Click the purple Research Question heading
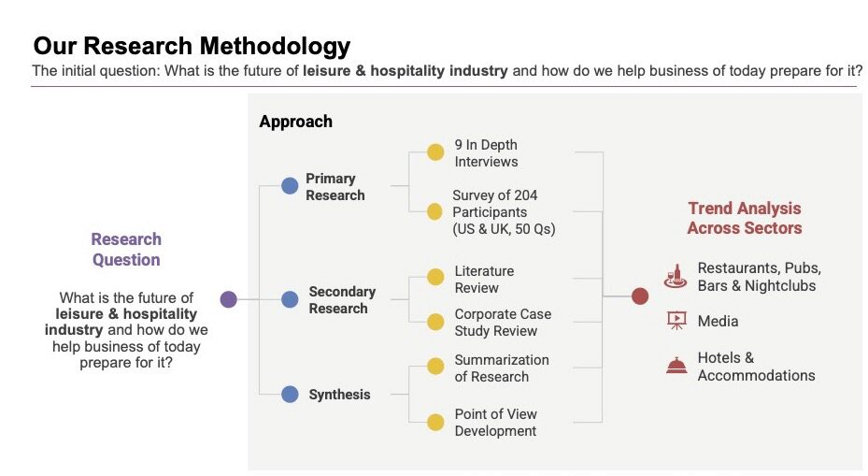The width and height of the screenshot is (868, 476). click(126, 250)
